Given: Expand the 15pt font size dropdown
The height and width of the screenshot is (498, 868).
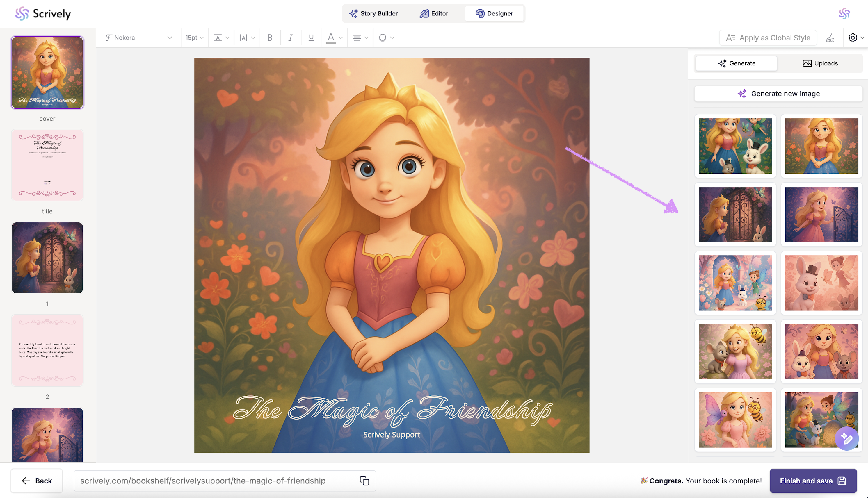Looking at the screenshot, I should point(194,38).
